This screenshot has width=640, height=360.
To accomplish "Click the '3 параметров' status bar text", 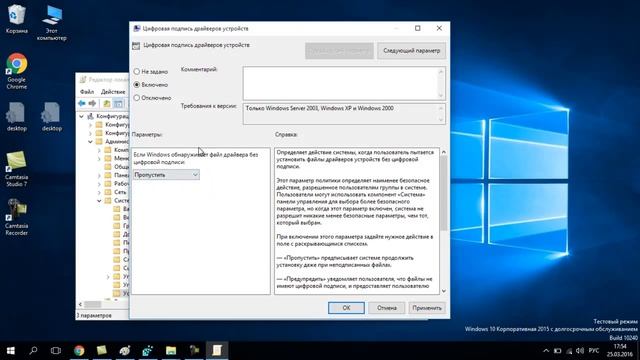I will pos(94,316).
